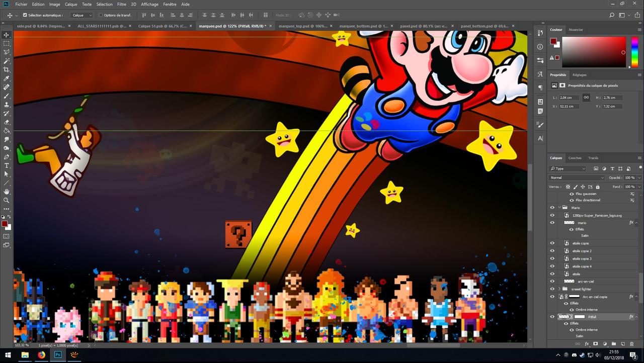Toggle Options de transf. checkbox

click(x=101, y=15)
